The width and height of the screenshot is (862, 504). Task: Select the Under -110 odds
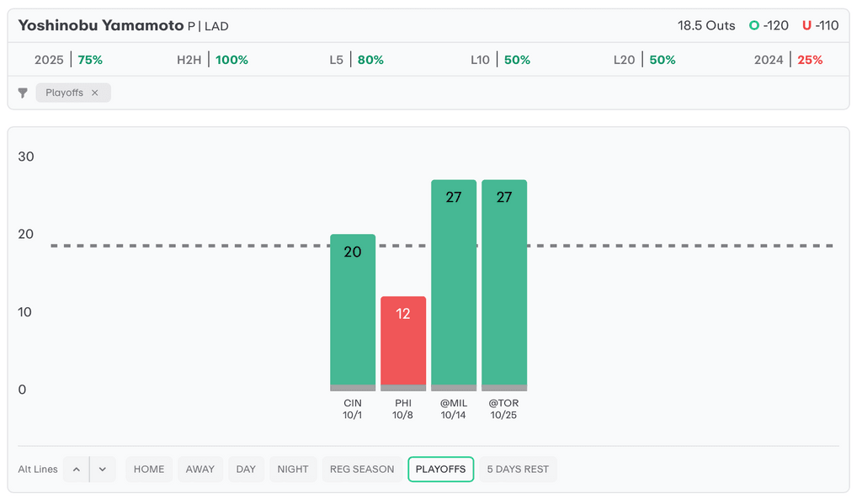(x=820, y=26)
